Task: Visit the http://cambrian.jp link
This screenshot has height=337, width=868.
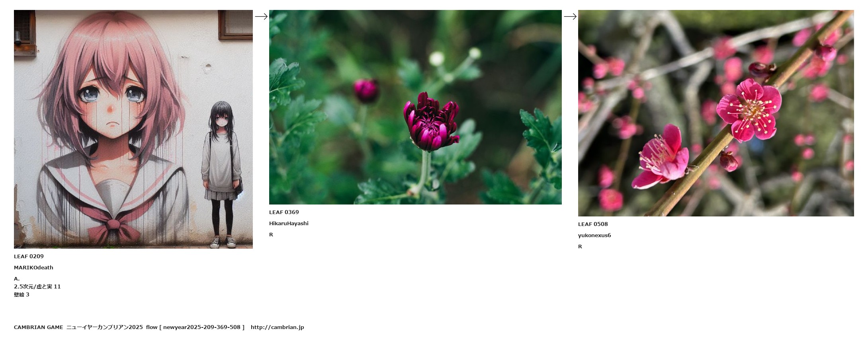Action: point(277,327)
